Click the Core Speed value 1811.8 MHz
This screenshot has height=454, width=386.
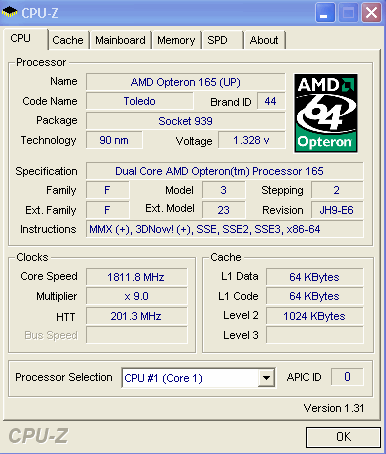[137, 277]
